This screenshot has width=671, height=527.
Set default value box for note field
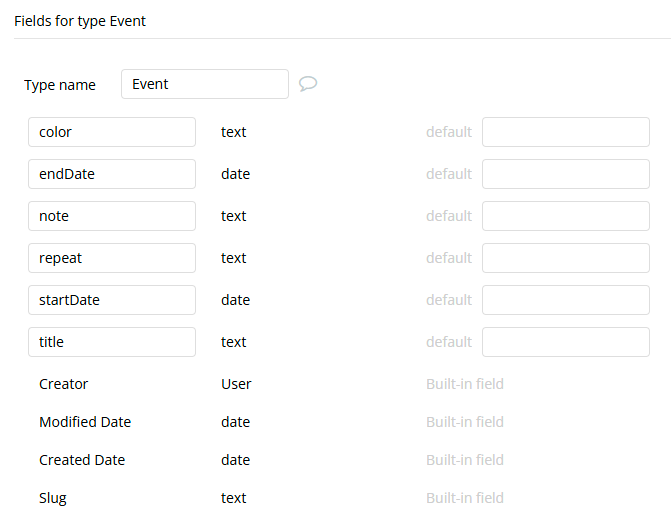(x=565, y=216)
